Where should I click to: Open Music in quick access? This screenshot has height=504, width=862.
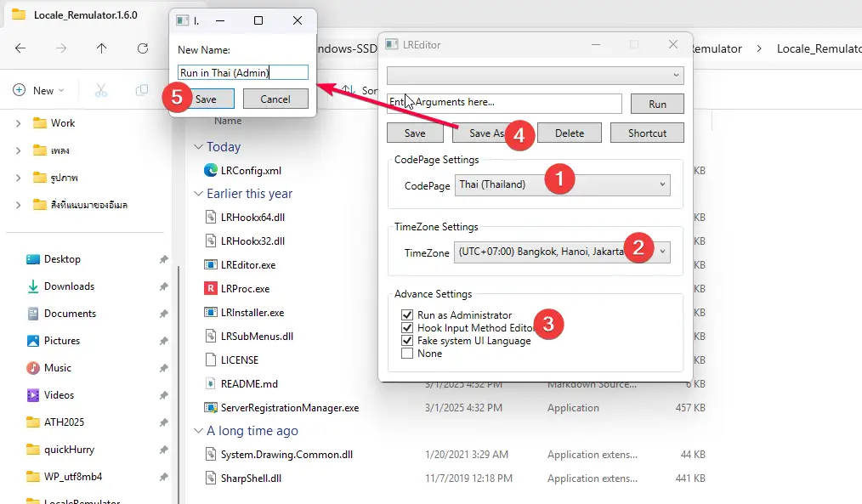click(x=58, y=368)
